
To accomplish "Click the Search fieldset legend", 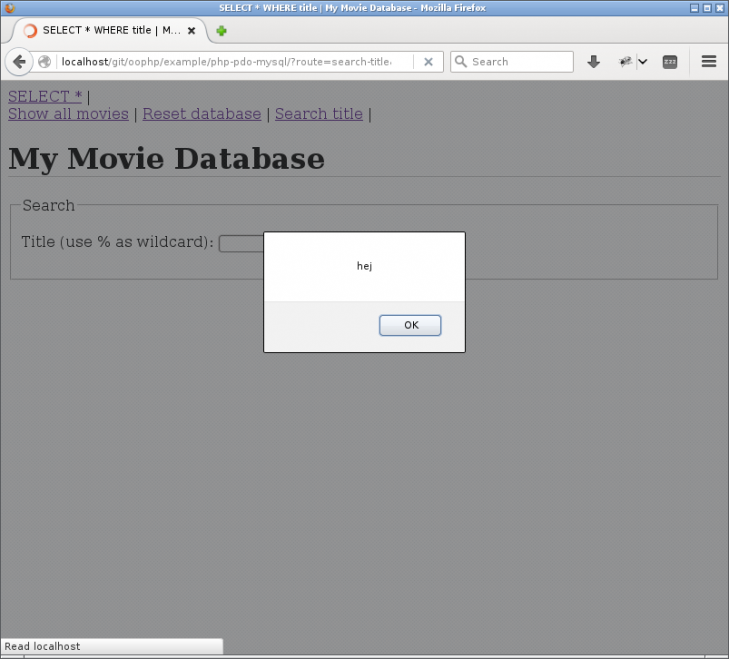I will 49,206.
